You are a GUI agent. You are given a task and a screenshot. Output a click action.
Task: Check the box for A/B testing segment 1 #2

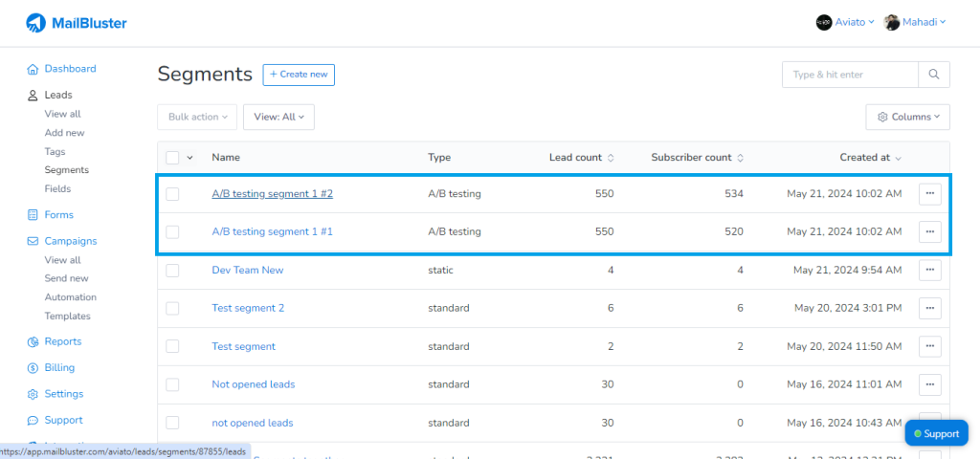(x=172, y=194)
